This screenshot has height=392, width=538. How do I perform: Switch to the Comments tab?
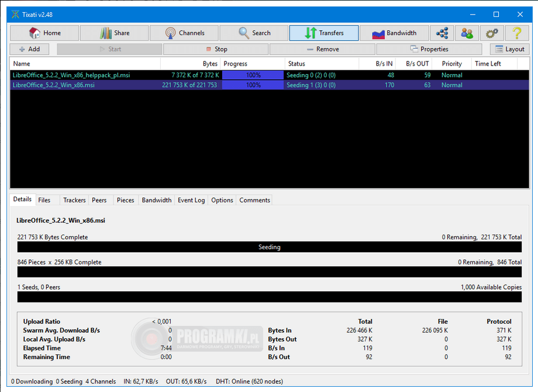click(254, 200)
